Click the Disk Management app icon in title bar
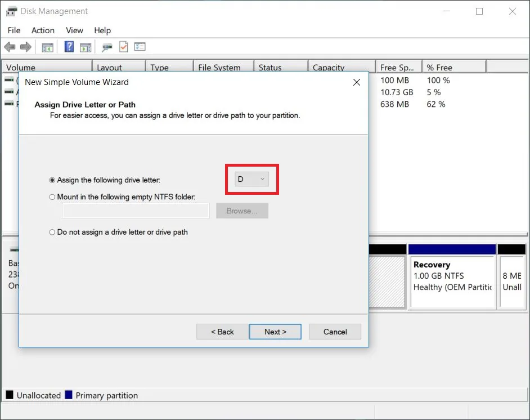530x420 pixels. (x=11, y=11)
